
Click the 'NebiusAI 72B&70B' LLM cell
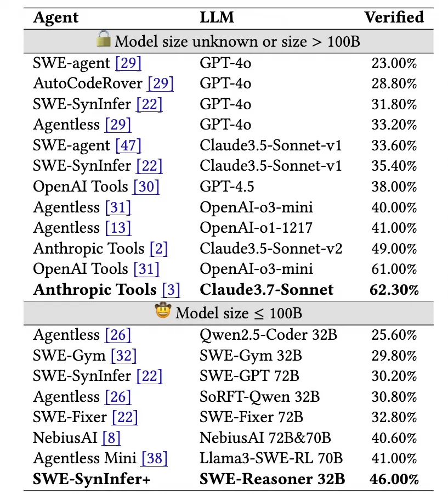(x=265, y=438)
